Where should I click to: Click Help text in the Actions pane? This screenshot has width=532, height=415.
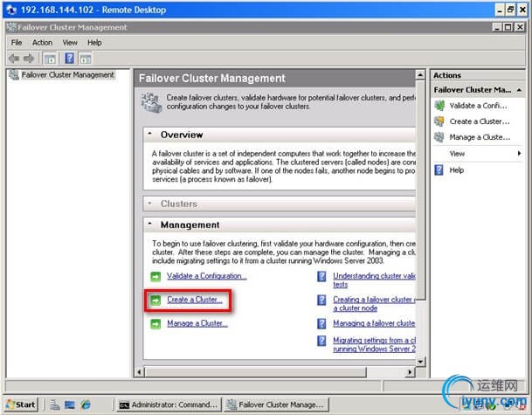(x=456, y=169)
